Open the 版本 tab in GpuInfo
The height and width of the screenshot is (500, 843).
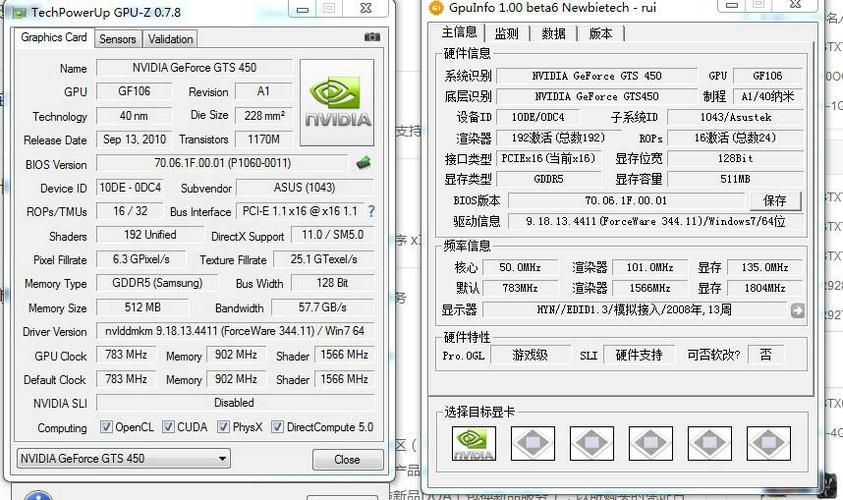(x=601, y=33)
